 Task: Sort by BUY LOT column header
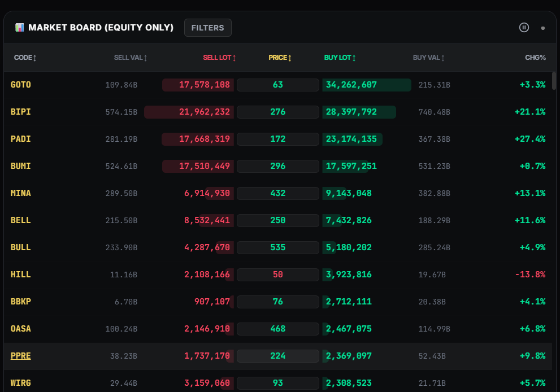340,58
